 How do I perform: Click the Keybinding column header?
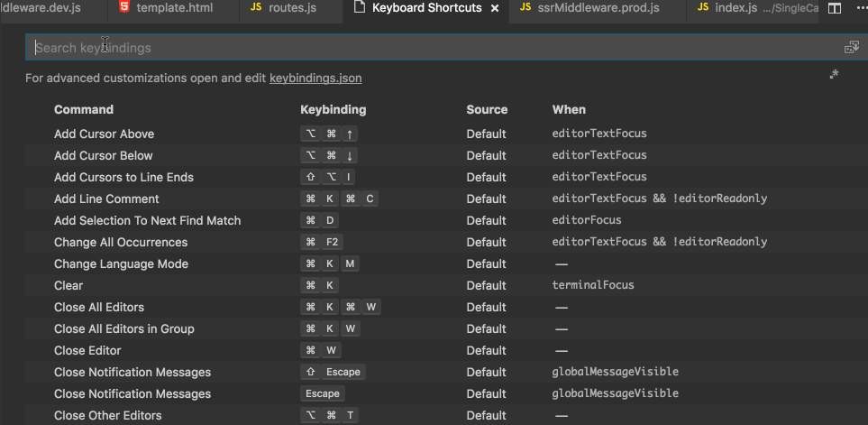click(x=333, y=110)
